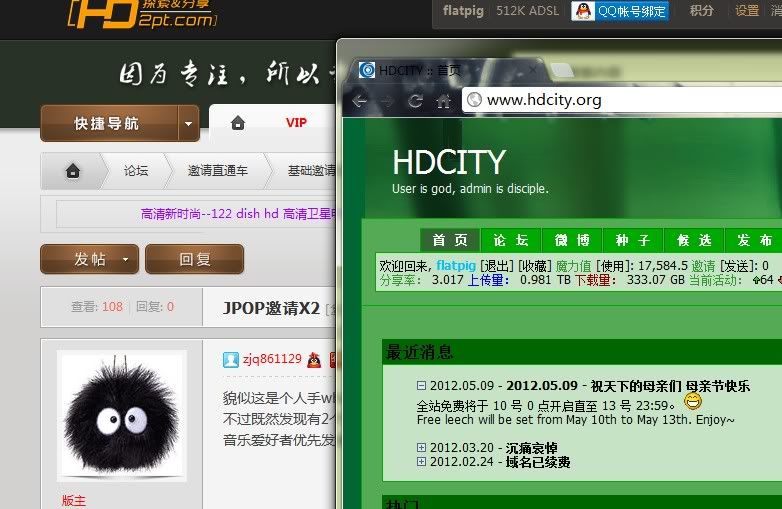Image resolution: width=782 pixels, height=509 pixels.
Task: Click the 回复 reply button
Action: point(195,259)
